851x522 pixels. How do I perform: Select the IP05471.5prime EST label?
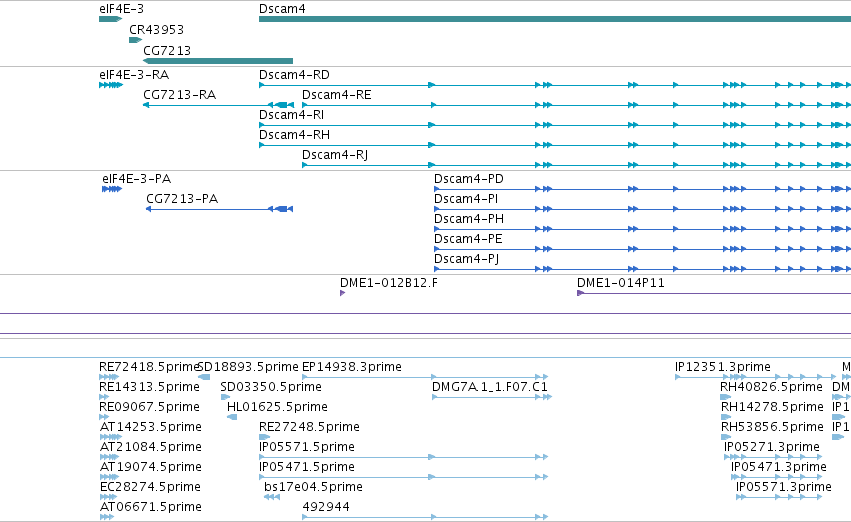click(307, 468)
